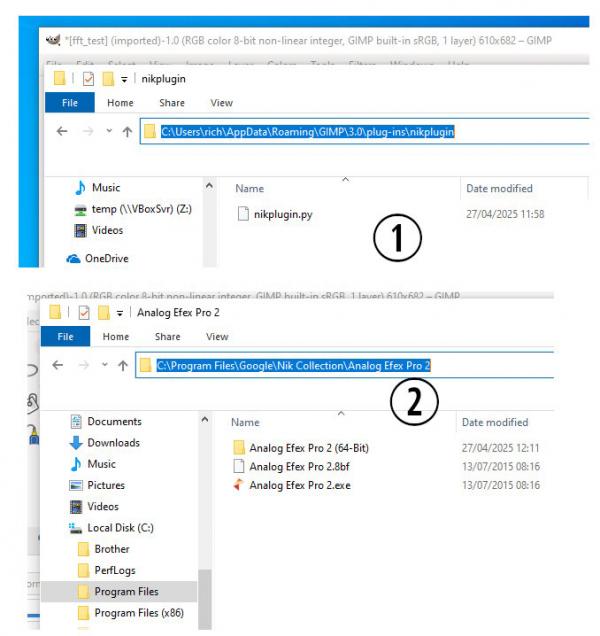This screenshot has height=636, width=600.
Task: Open Local Disk (C:) in sidebar
Action: [120, 528]
